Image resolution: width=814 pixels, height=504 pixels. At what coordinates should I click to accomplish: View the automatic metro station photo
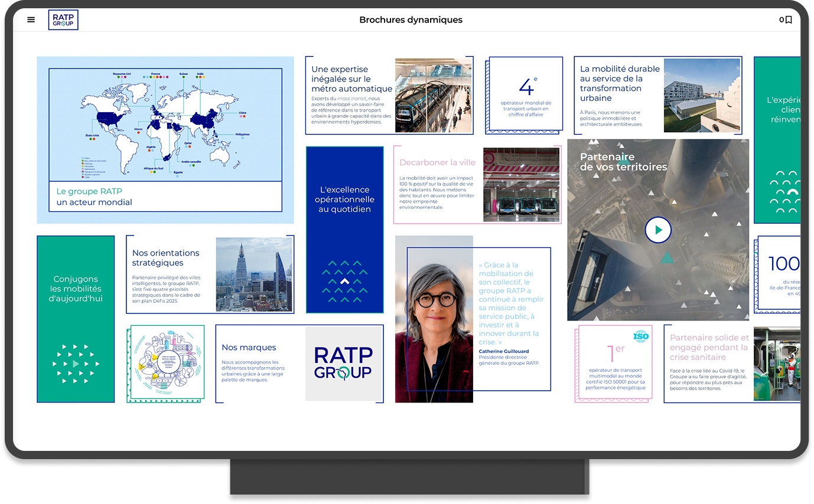tap(433, 95)
